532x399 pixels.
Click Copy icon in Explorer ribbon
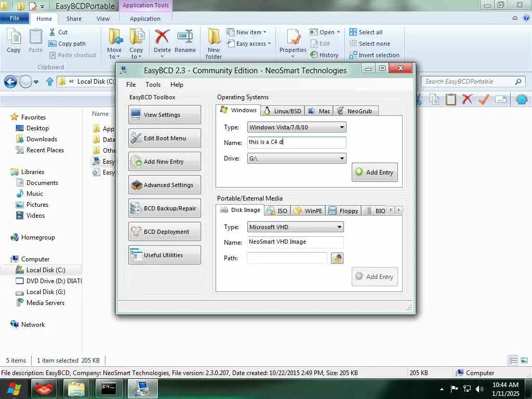[x=14, y=42]
